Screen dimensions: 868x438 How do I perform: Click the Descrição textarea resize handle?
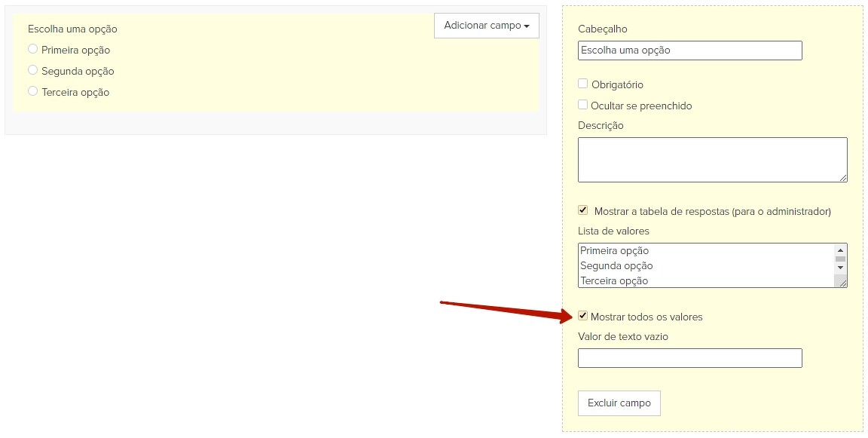[843, 178]
